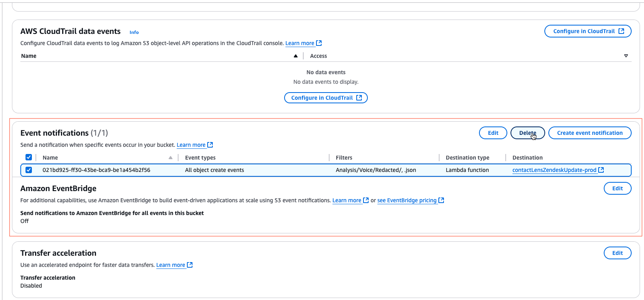Open Info link beside CloudTrail data events
Screen dimensions: 644x300
point(134,32)
